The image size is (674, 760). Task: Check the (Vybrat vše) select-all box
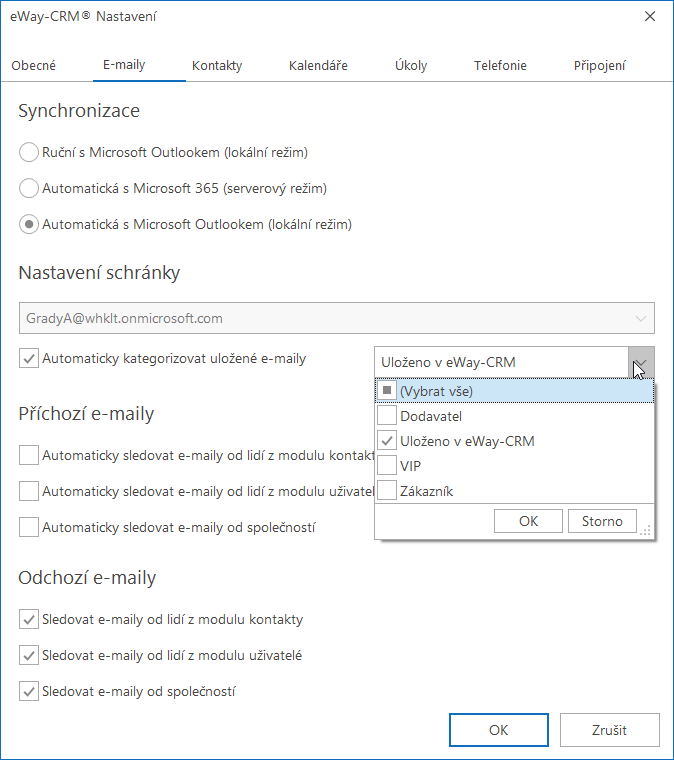[x=387, y=391]
